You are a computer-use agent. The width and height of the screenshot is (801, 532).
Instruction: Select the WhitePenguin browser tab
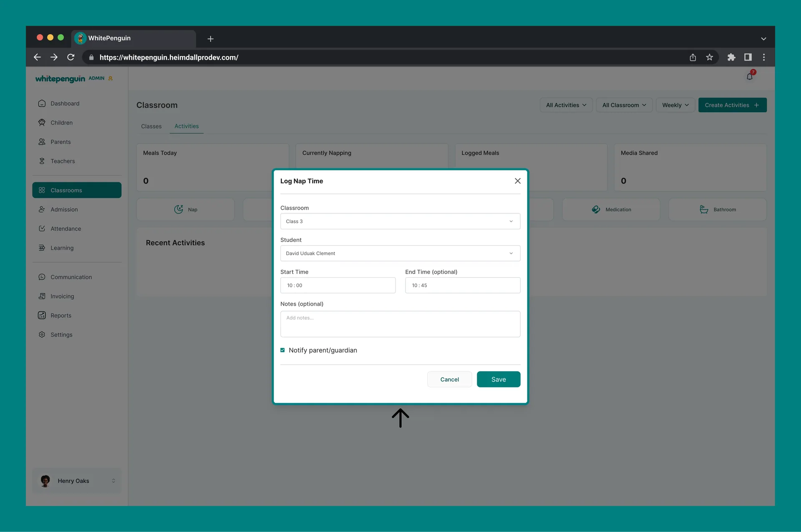[x=133, y=38]
